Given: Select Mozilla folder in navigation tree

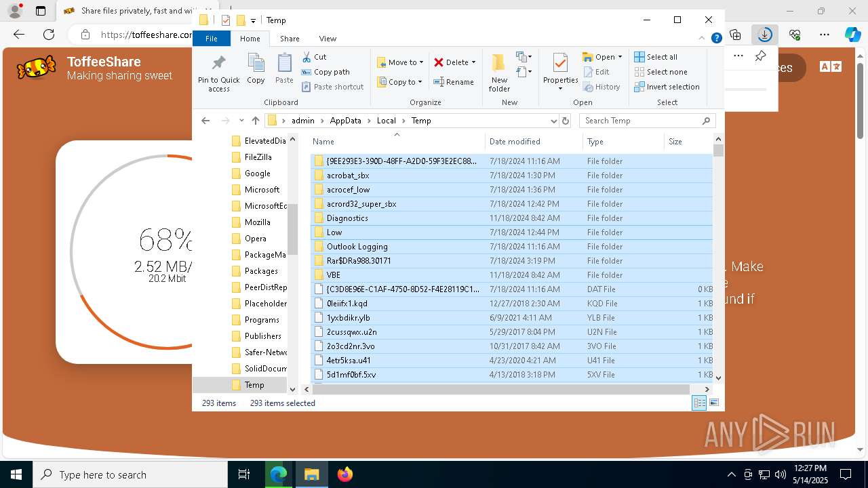Looking at the screenshot, I should coord(257,222).
